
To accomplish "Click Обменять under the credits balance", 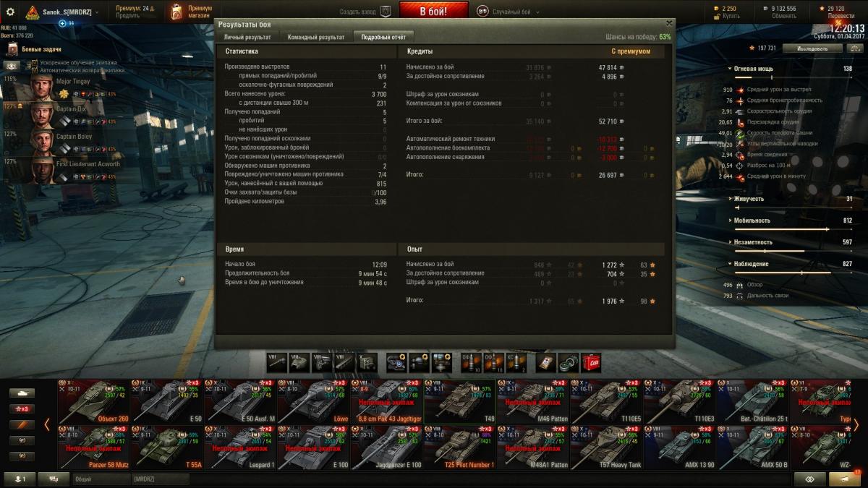I will [783, 16].
